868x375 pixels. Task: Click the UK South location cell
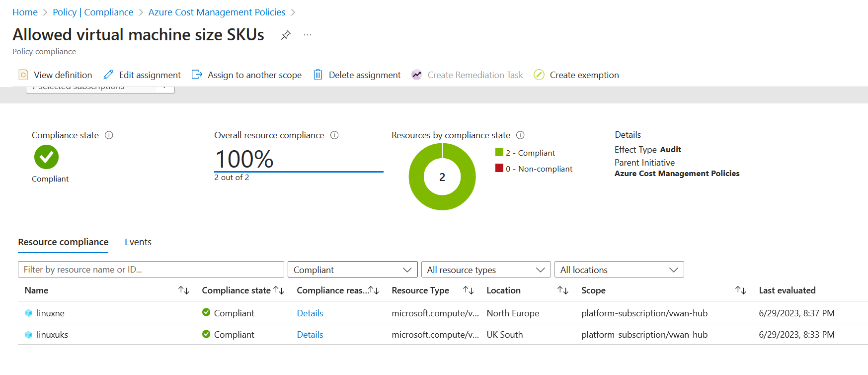pyautogui.click(x=505, y=335)
